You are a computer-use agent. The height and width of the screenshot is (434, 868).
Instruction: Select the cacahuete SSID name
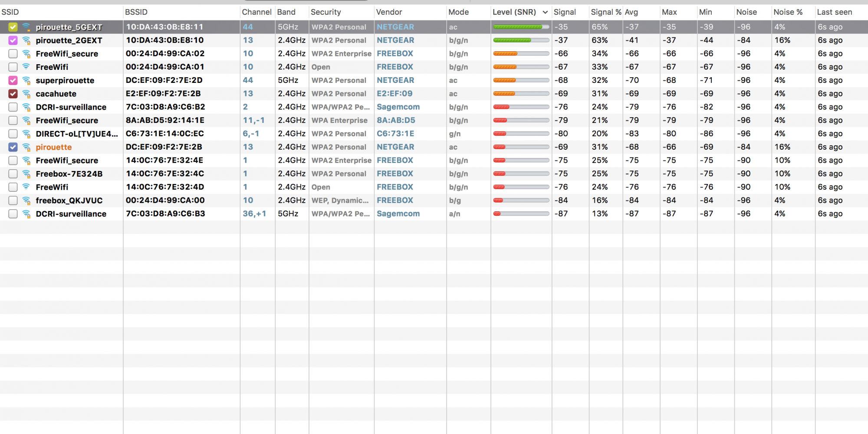click(56, 94)
